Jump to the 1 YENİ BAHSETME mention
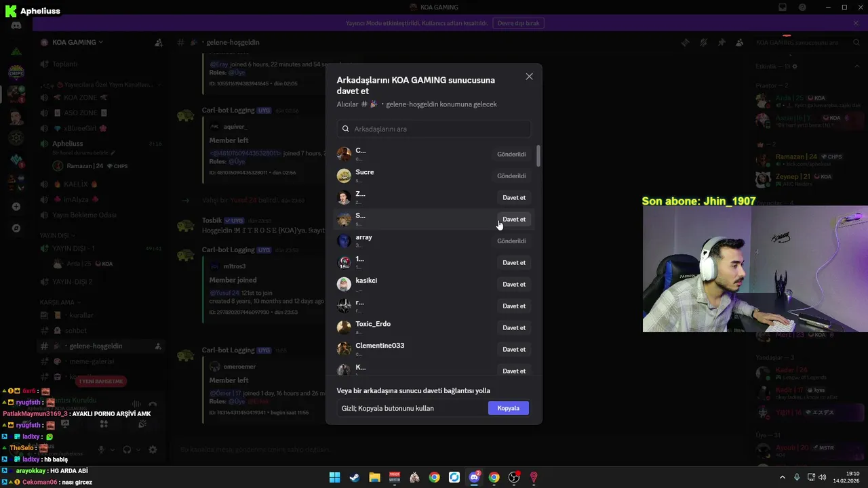The image size is (868, 488). [101, 382]
